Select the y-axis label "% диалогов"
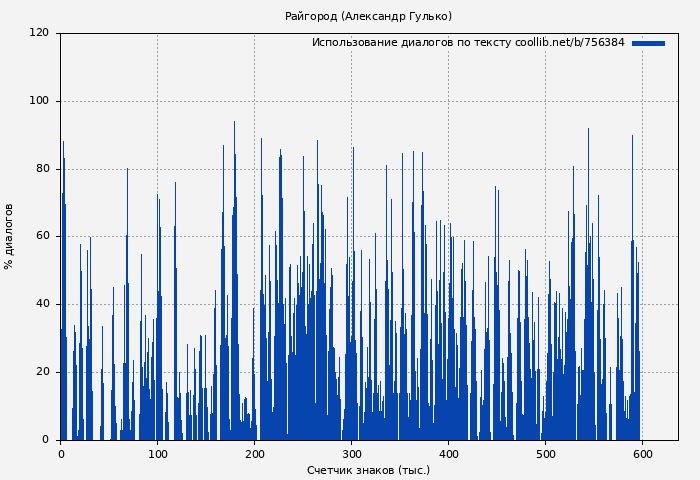This screenshot has height=480, width=700. click(9, 236)
